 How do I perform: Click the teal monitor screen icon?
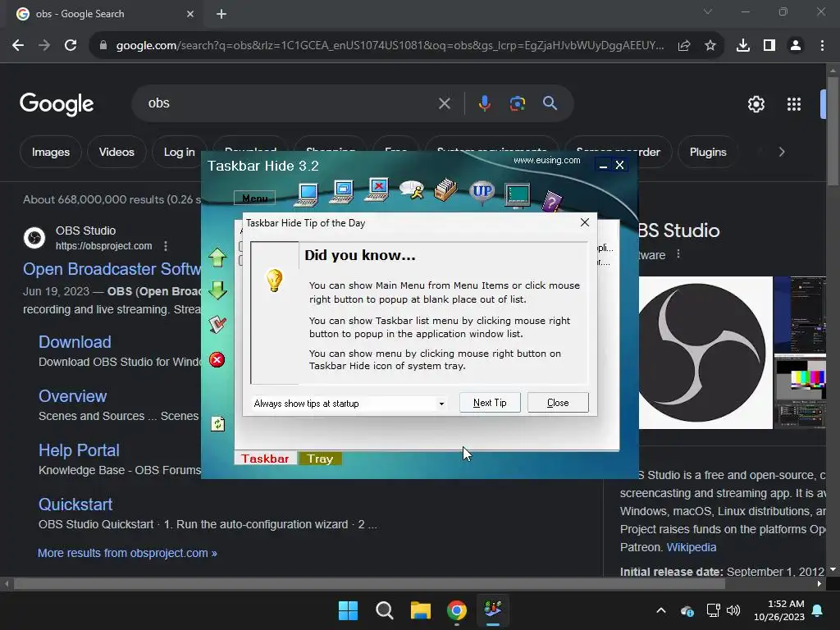pos(518,195)
